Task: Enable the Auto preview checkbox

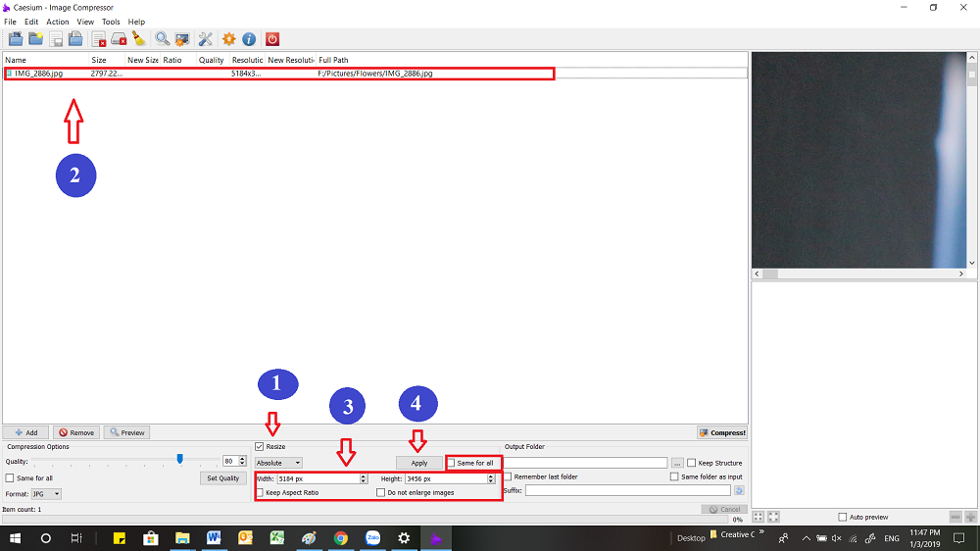Action: coord(843,517)
